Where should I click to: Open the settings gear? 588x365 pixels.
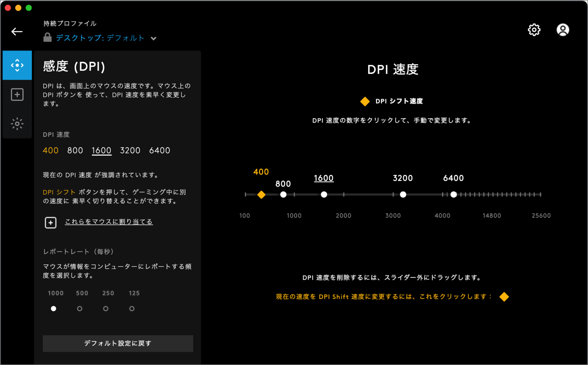534,30
